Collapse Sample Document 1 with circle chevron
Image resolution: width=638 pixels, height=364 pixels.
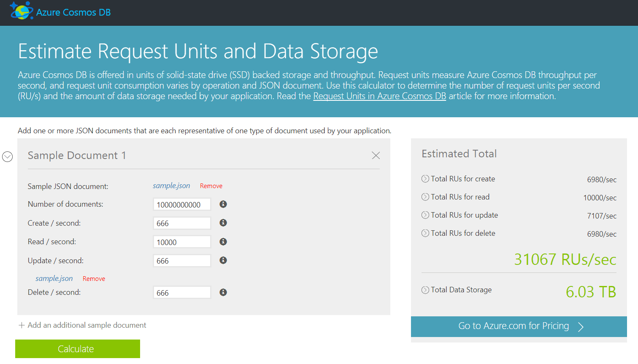pos(8,156)
